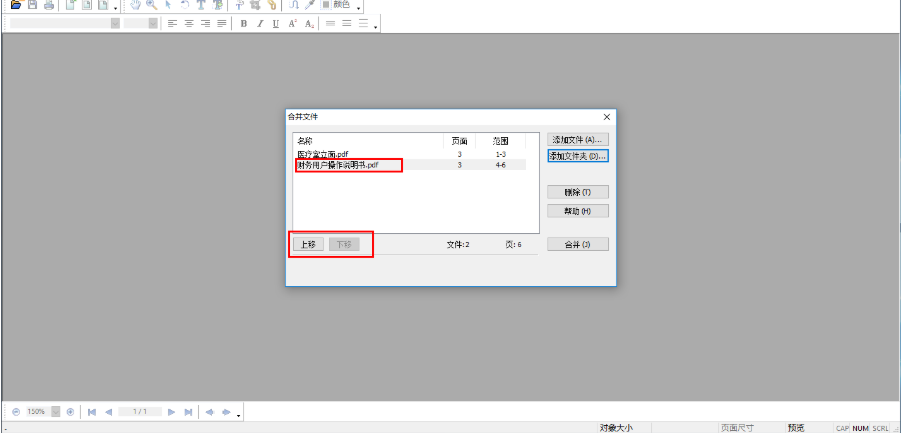Center-align the text
The width and height of the screenshot is (902, 433).
point(189,24)
